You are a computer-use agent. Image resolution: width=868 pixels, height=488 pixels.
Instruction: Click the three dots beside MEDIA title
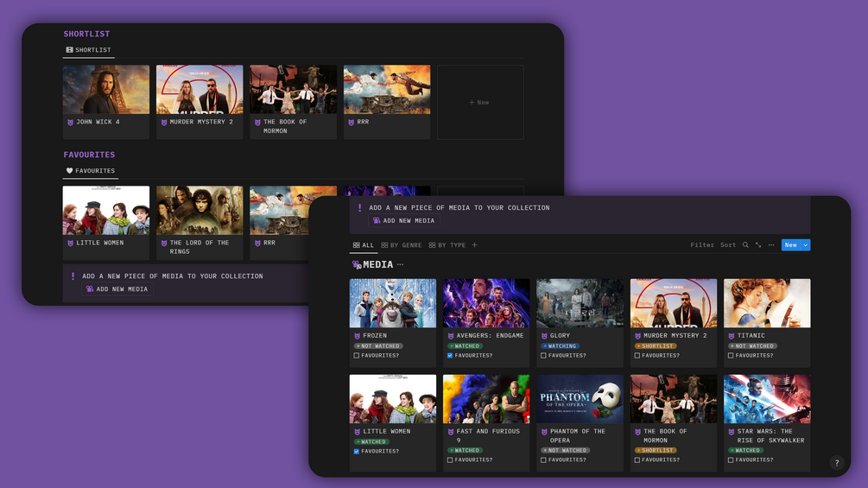coord(400,264)
